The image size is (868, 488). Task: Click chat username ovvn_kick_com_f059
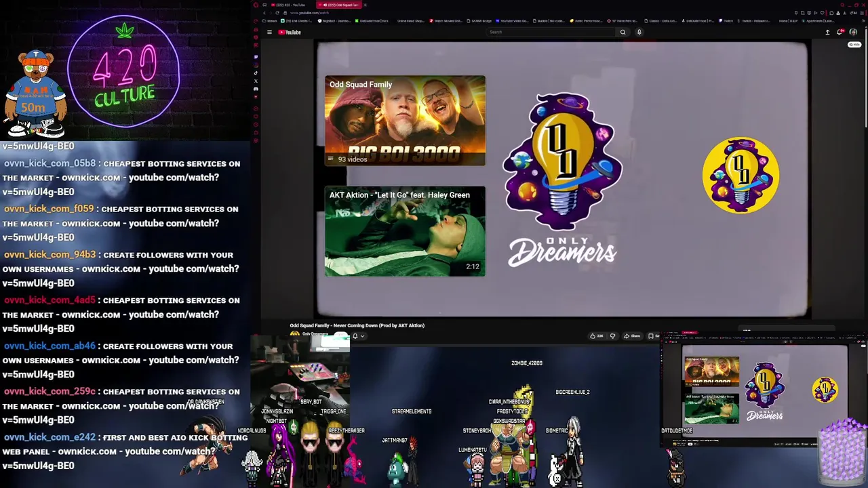[x=48, y=209]
